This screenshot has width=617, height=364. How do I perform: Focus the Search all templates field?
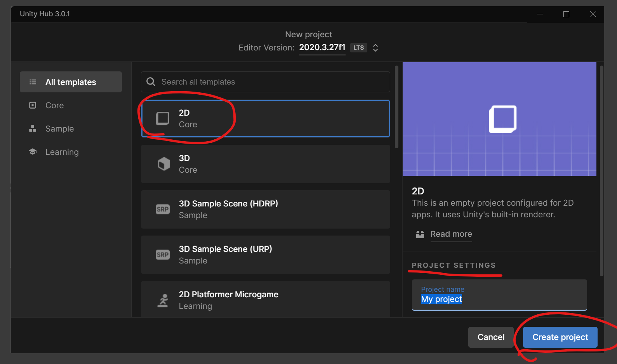265,82
